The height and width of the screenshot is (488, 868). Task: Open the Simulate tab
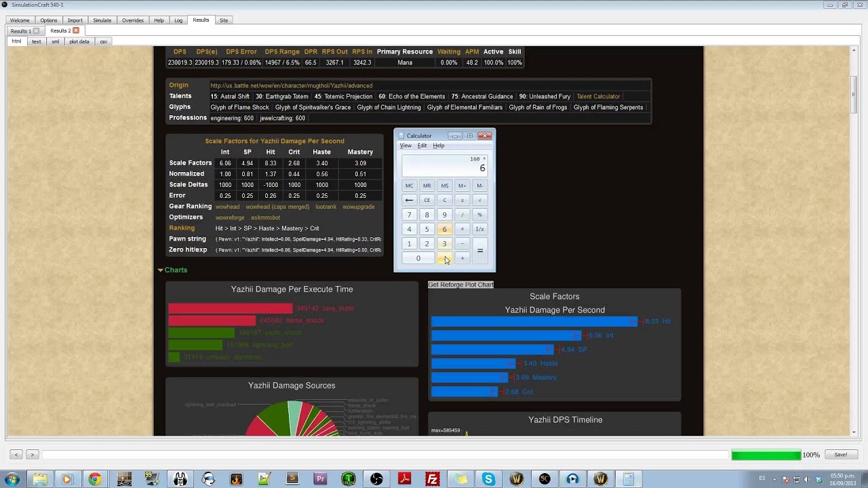point(102,20)
